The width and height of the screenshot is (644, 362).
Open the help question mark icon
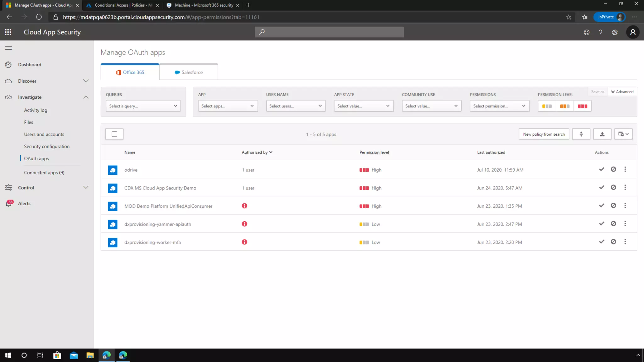600,32
